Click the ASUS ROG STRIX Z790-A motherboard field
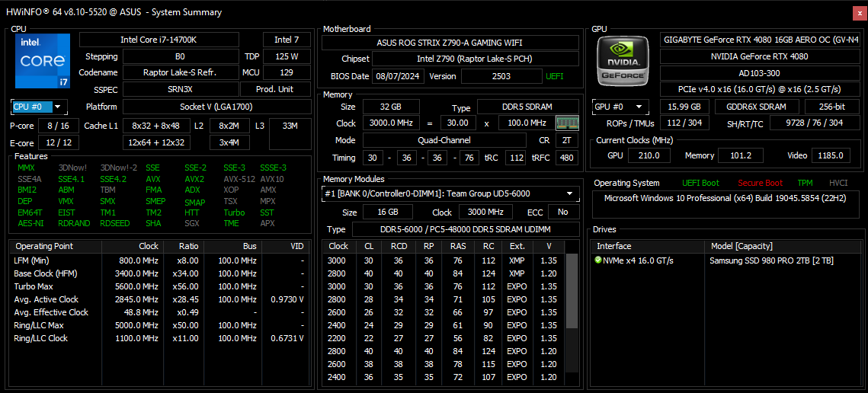868x393 pixels. 449,43
